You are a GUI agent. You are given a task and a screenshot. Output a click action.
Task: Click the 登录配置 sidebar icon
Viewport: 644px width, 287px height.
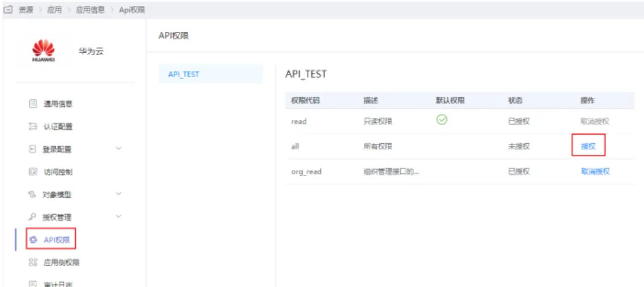[33, 149]
